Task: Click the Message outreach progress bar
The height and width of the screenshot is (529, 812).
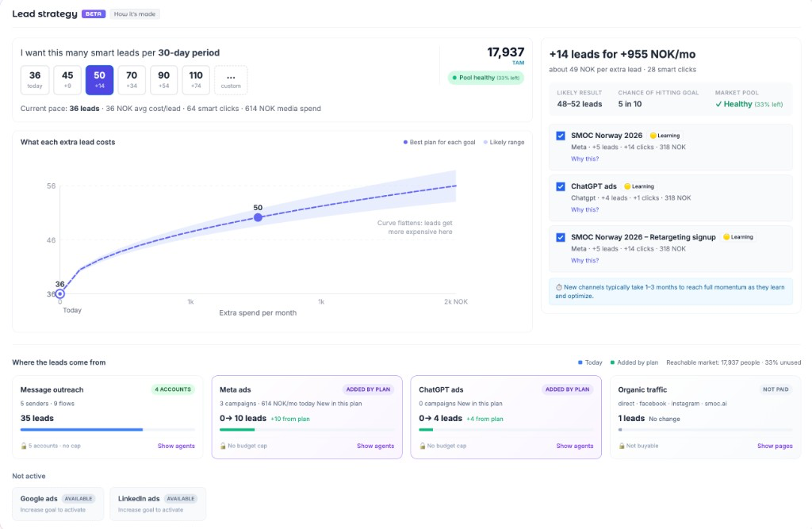Action: pyautogui.click(x=108, y=430)
